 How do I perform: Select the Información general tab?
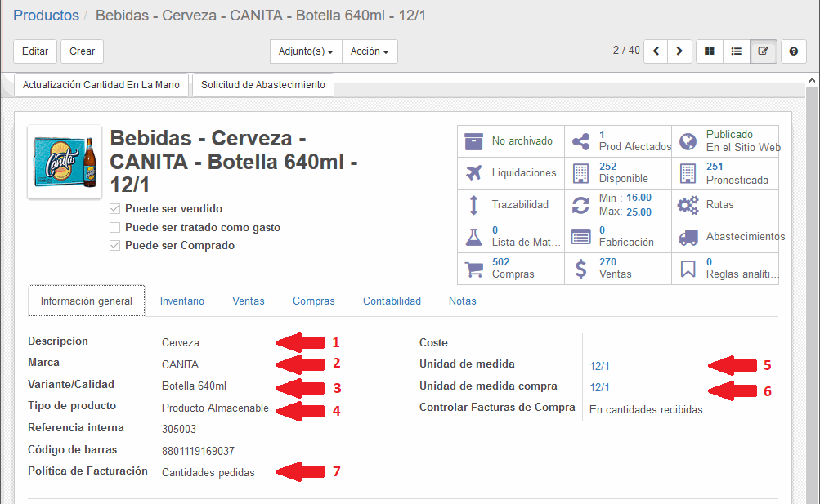(x=87, y=301)
